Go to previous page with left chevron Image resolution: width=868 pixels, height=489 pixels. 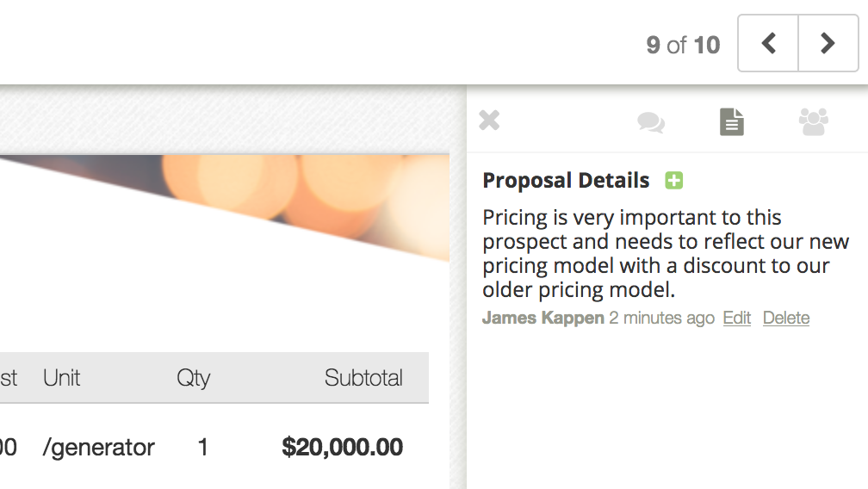tap(768, 43)
